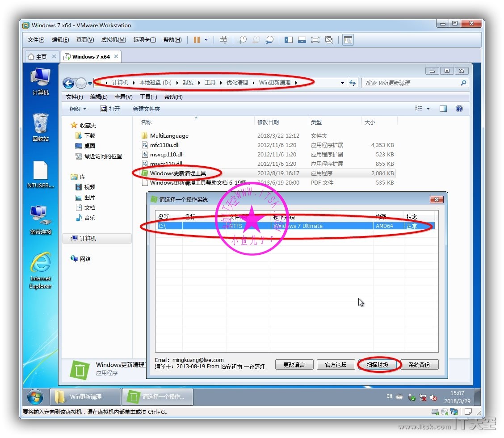Click the 系统备份 backup button
This screenshot has width=504, height=438.
pos(419,365)
